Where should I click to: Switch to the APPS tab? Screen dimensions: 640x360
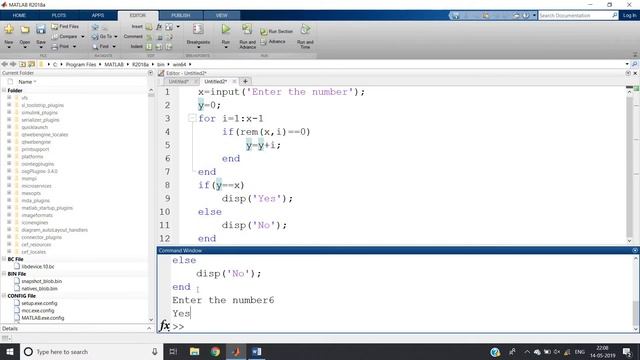tap(98, 16)
